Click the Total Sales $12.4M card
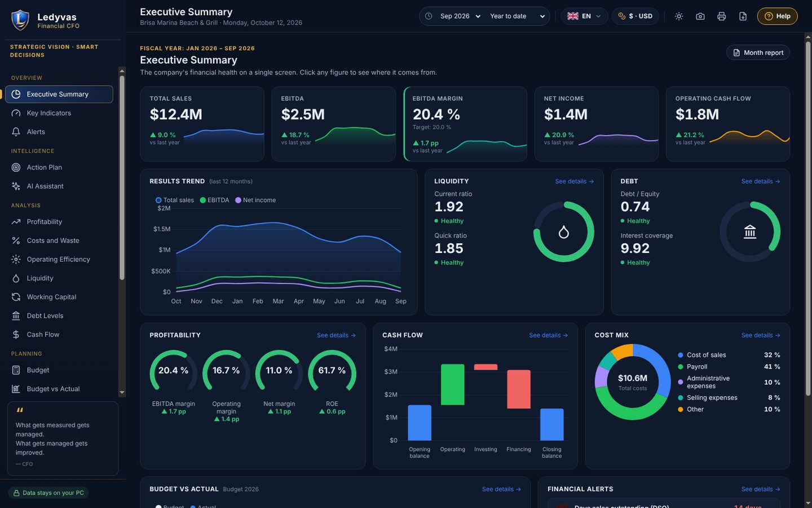812x508 pixels. pyautogui.click(x=202, y=124)
